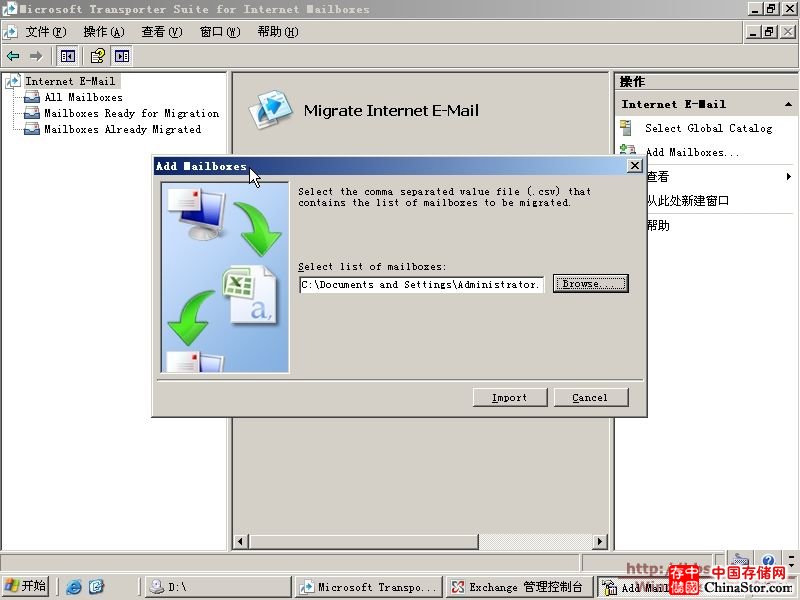The height and width of the screenshot is (600, 800).
Task: Open the 窗口(W) menu
Action: click(220, 32)
